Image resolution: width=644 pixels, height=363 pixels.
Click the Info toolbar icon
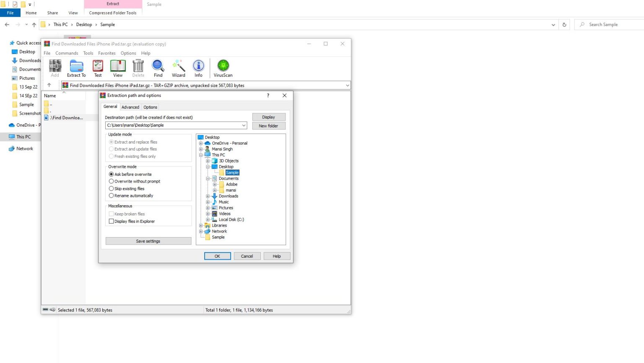click(198, 68)
